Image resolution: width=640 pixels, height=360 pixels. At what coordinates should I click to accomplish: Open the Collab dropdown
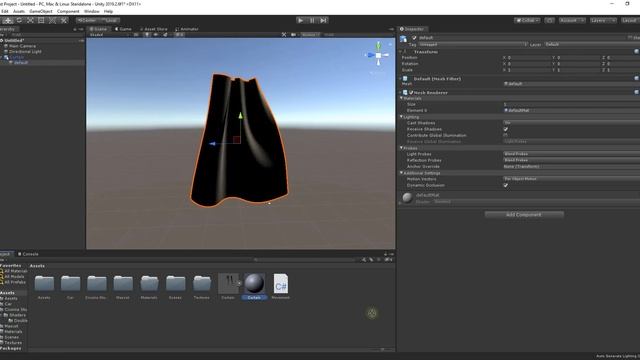(527, 20)
